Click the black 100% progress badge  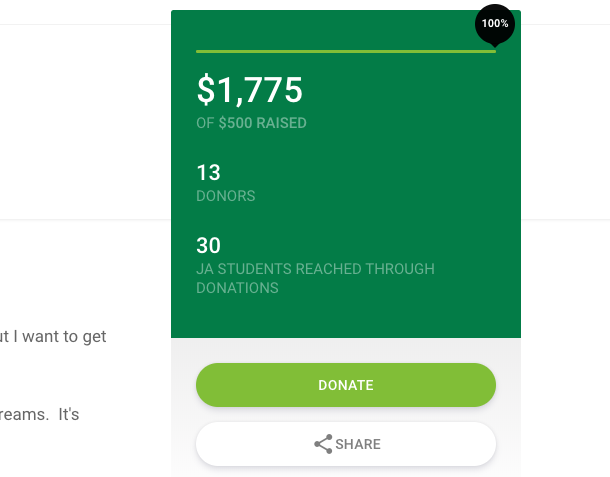tap(495, 24)
